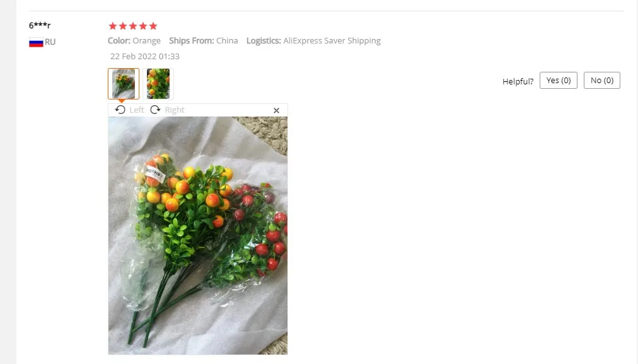This screenshot has height=364, width=638.
Task: Click the AliExpress Saver Shipping logistics text
Action: [x=332, y=41]
